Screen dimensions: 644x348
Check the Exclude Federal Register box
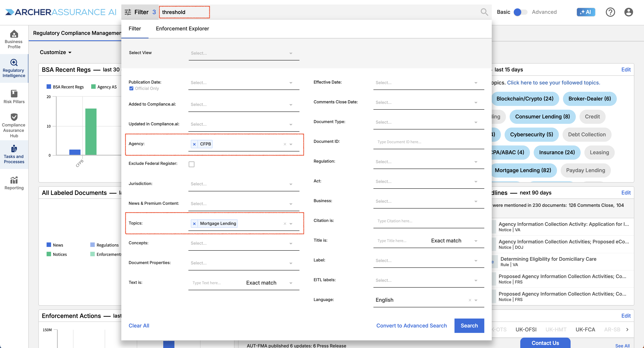tap(192, 164)
